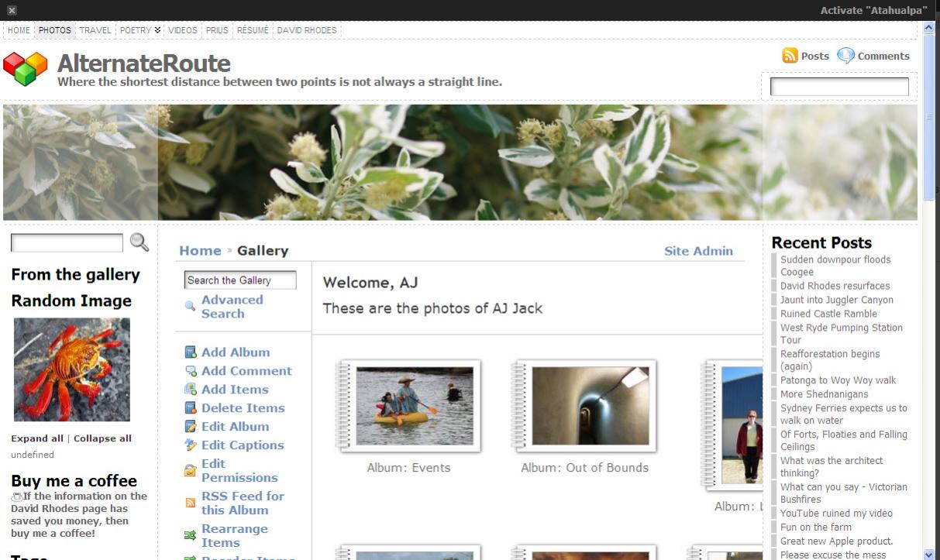Open the Site Admin link
The width and height of the screenshot is (940, 560).
coord(698,250)
